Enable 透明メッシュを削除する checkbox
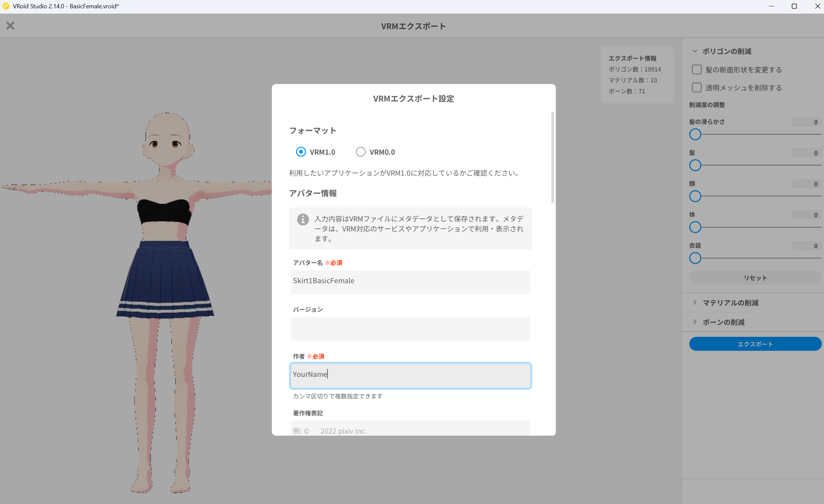824x504 pixels. [696, 88]
